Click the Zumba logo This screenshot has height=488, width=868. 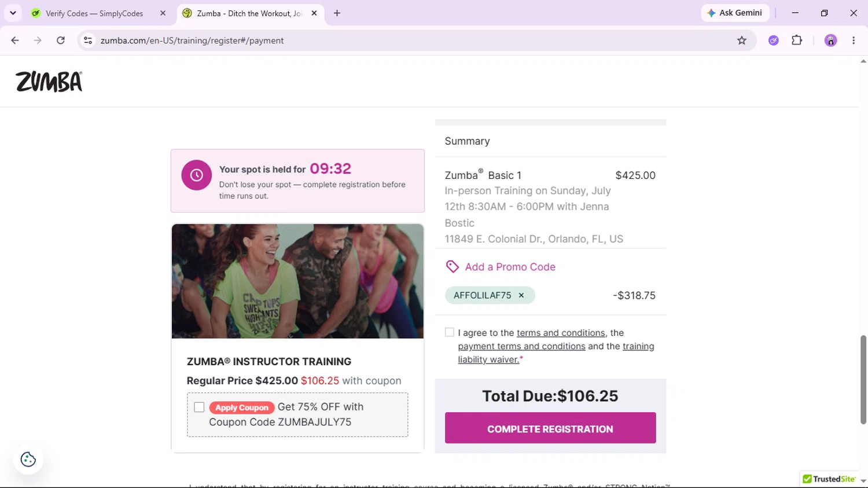tap(49, 82)
